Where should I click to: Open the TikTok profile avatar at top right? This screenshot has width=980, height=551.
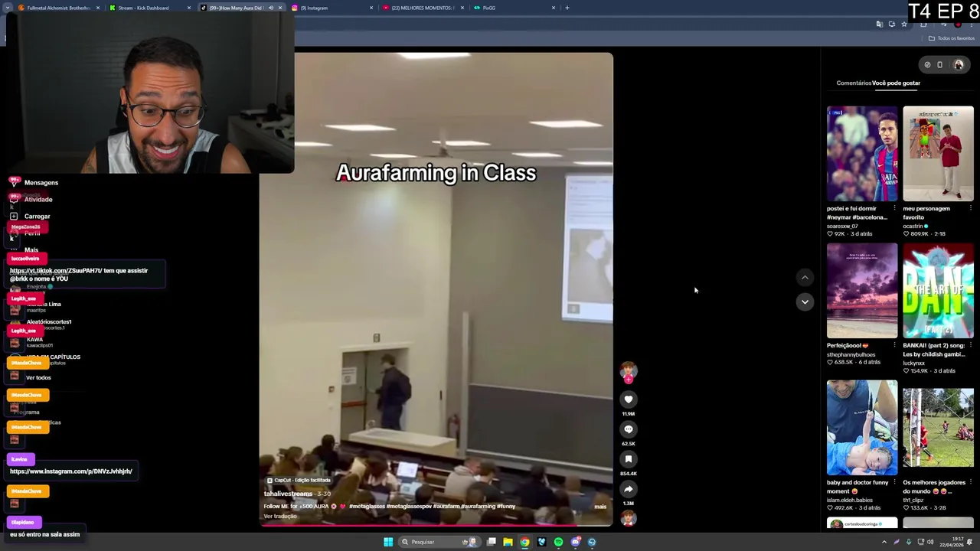click(959, 65)
